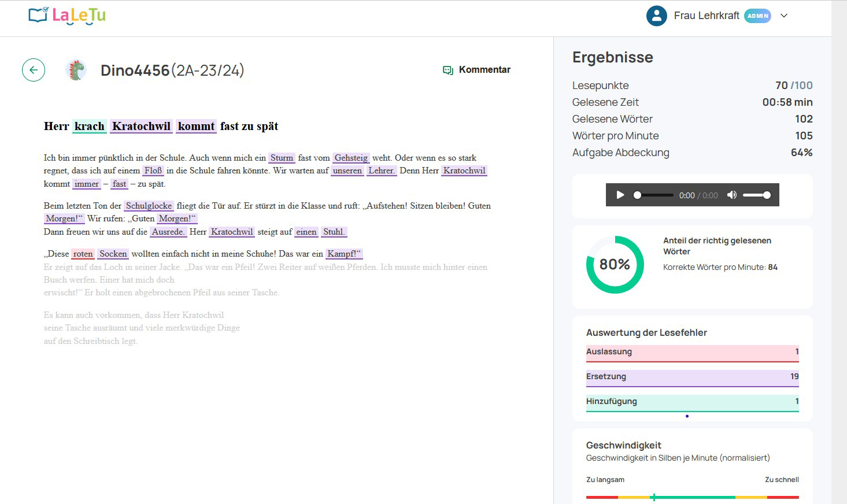
Task: Select the Auslassung error category
Action: 692,352
